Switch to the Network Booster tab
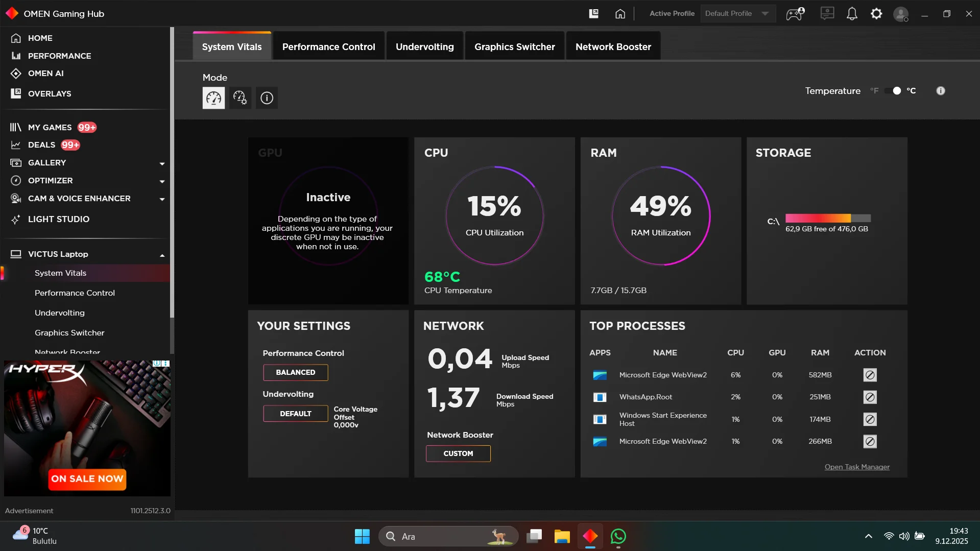This screenshot has height=551, width=980. pyautogui.click(x=613, y=46)
